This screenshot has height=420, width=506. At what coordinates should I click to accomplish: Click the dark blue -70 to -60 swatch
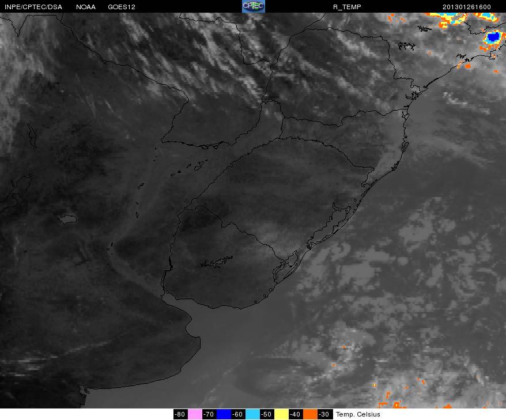pos(224,414)
